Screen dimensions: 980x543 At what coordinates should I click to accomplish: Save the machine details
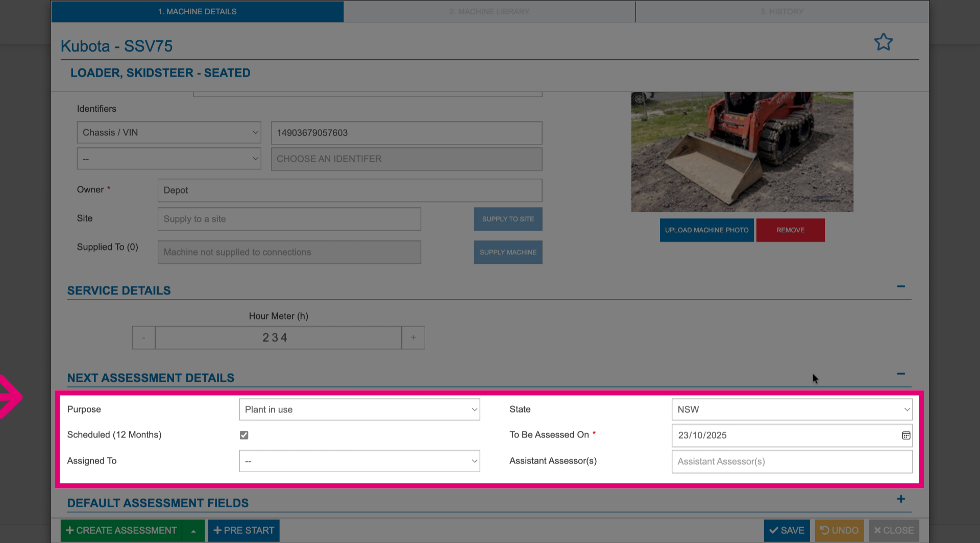(787, 531)
